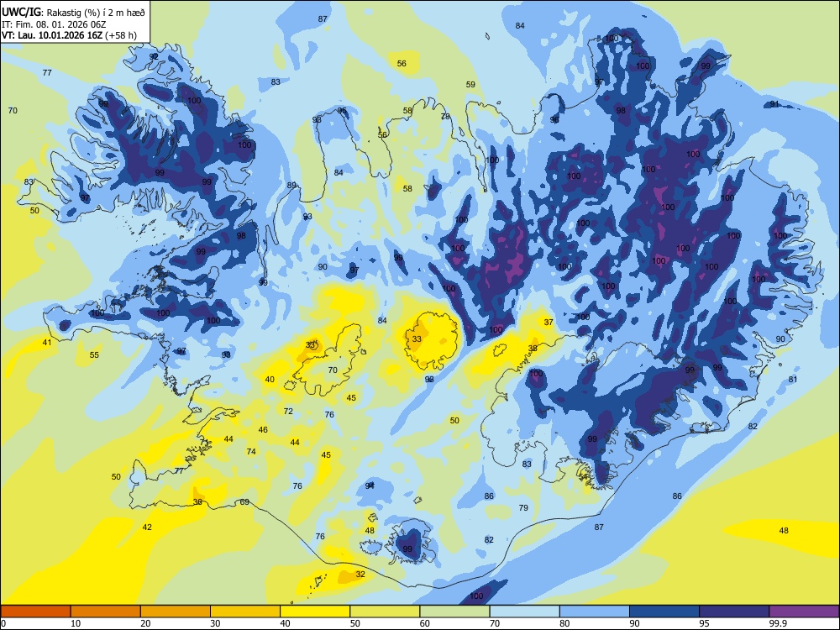Click the purple 99.9+ legend swatch

804,612
